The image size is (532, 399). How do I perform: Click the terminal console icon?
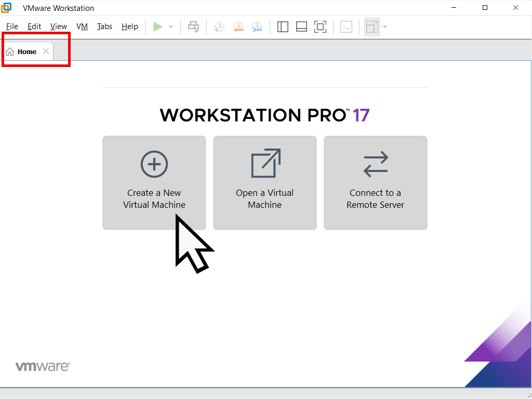click(346, 26)
